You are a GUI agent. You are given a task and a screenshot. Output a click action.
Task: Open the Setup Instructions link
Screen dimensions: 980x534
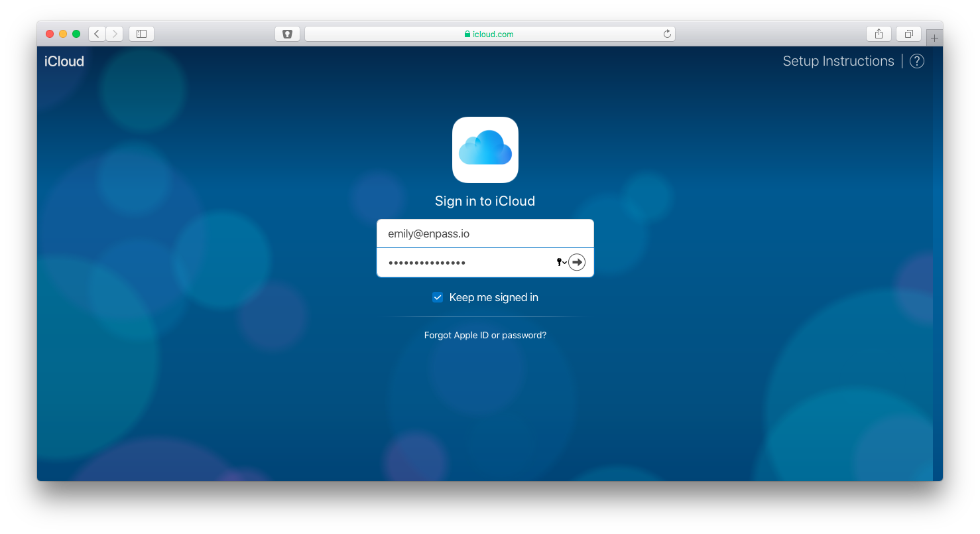838,61
